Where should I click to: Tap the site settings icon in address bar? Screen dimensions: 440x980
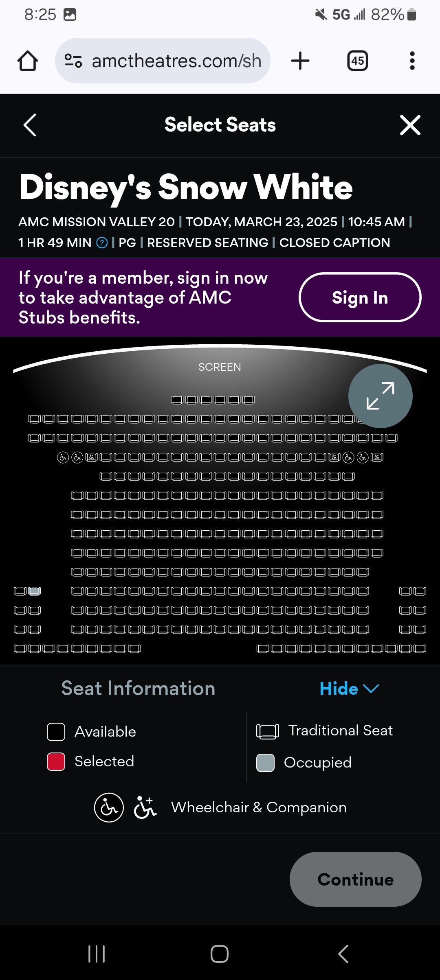tap(73, 61)
